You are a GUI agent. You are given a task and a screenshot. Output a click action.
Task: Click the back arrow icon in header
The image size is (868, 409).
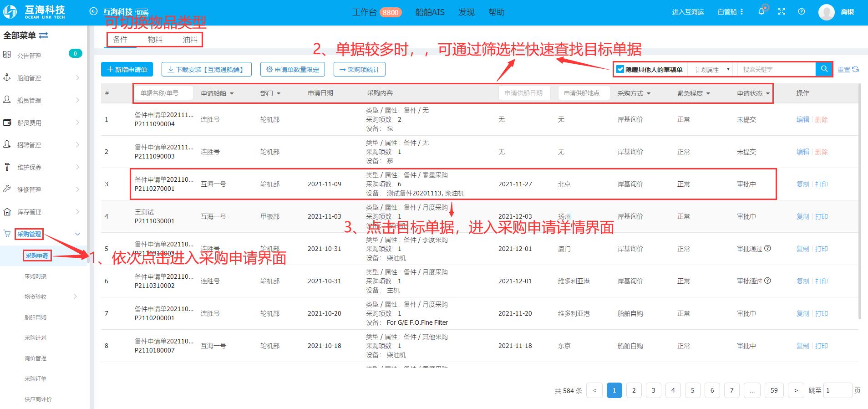coord(93,11)
